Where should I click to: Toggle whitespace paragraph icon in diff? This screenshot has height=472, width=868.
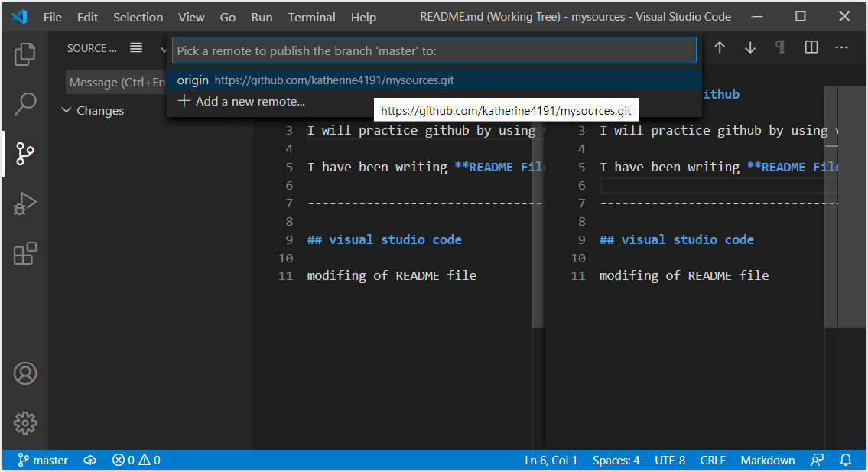coord(781,47)
